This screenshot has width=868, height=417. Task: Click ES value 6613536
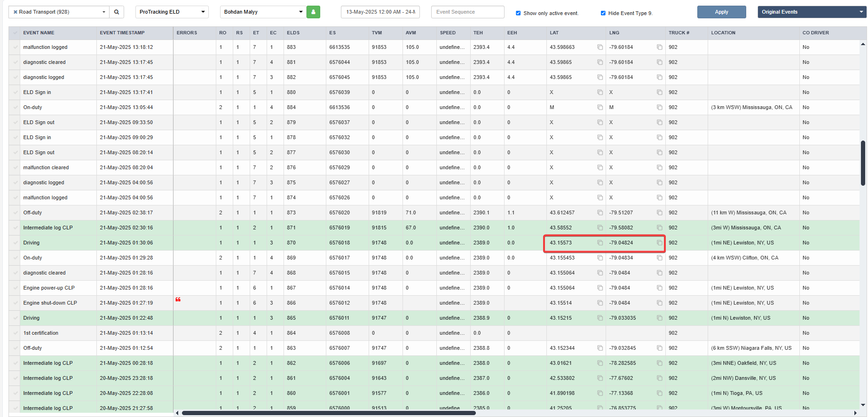pyautogui.click(x=339, y=107)
